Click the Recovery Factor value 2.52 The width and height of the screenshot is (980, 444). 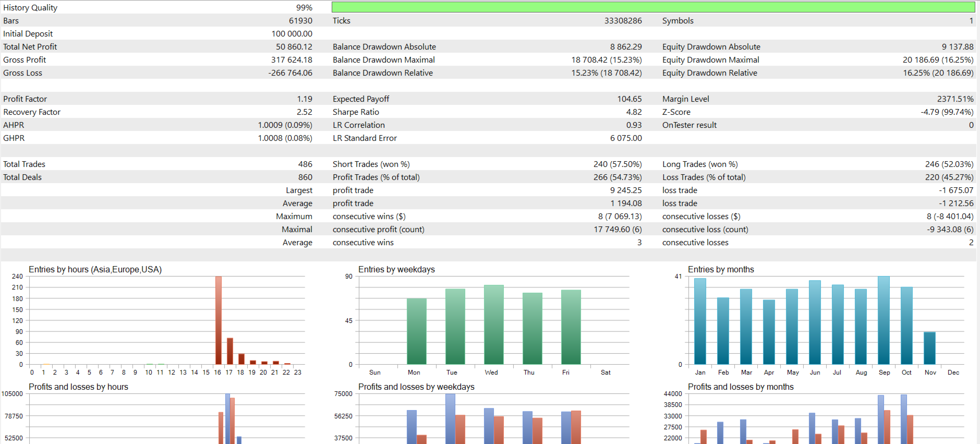pyautogui.click(x=305, y=112)
